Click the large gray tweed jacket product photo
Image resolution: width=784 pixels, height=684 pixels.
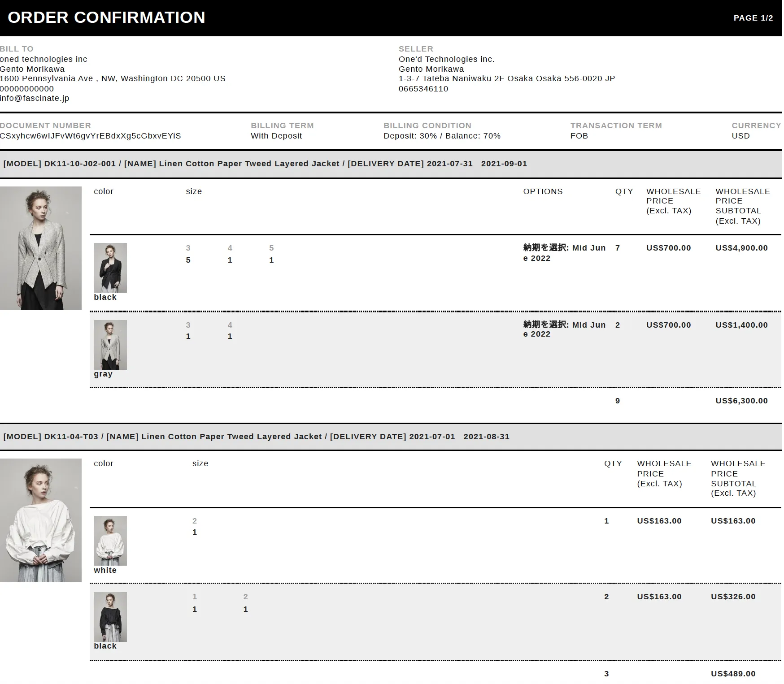click(41, 248)
